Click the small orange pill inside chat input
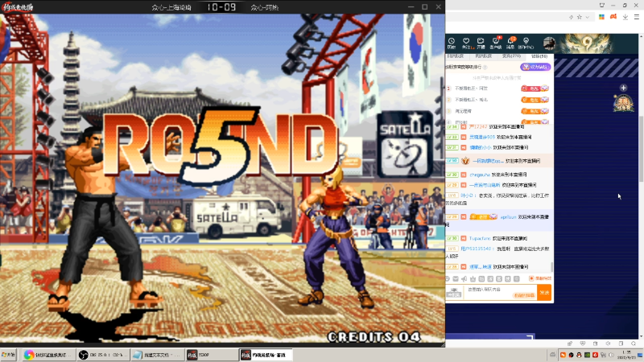This screenshot has width=644, height=362. point(524,295)
